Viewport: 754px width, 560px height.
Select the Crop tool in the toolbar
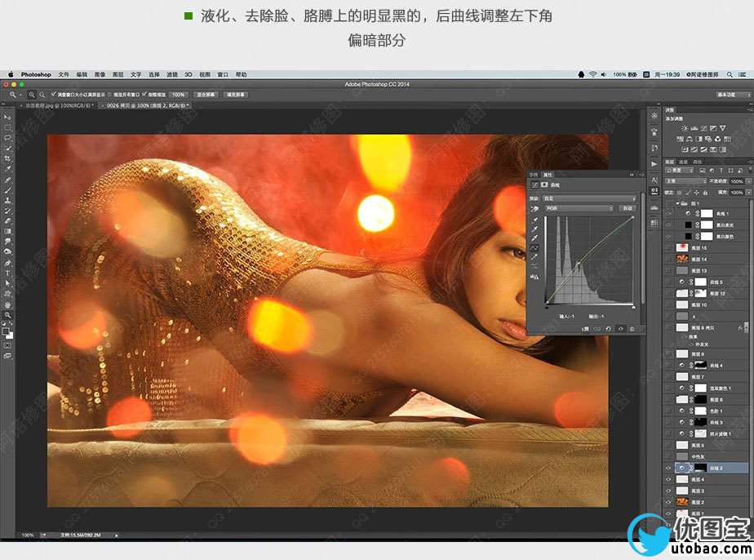(x=7, y=159)
